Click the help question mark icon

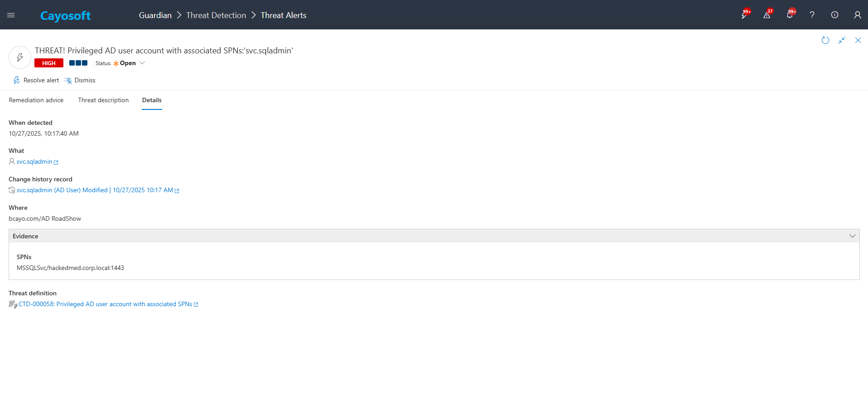click(x=812, y=15)
